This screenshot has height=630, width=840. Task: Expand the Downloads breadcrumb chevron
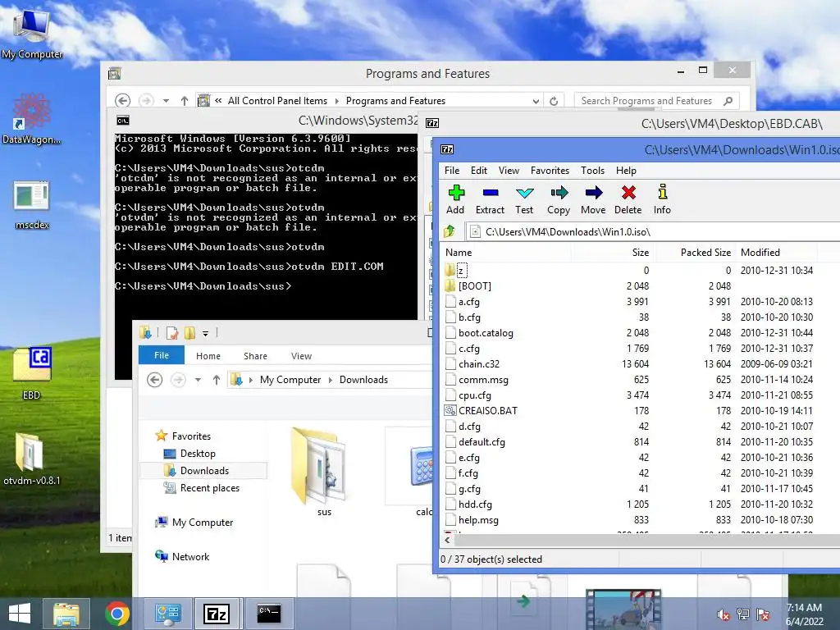tap(250, 380)
